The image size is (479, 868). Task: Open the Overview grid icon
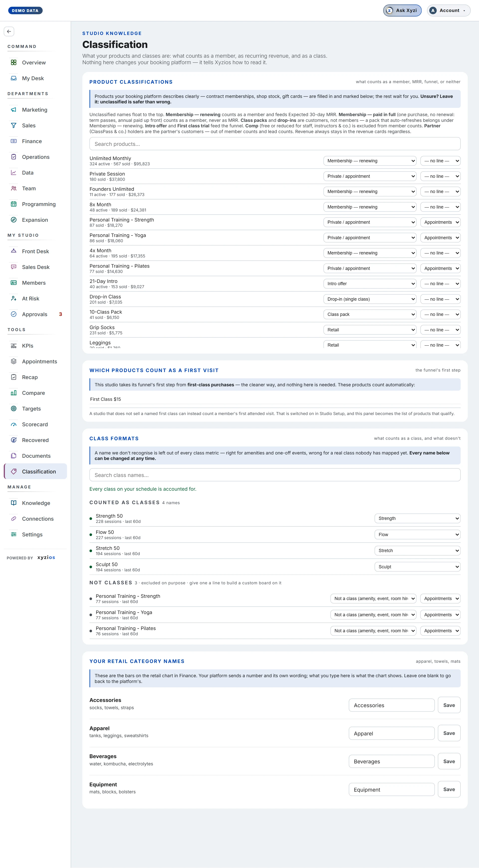pyautogui.click(x=13, y=62)
